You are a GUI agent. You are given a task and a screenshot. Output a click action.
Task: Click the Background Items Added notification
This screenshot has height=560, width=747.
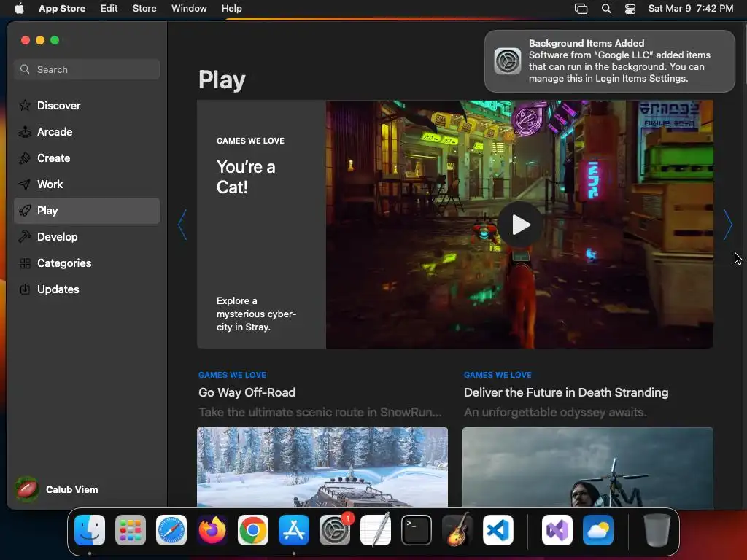pyautogui.click(x=609, y=61)
